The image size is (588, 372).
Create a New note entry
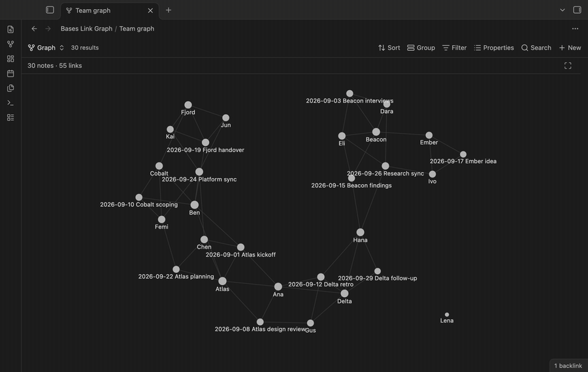[x=570, y=48]
